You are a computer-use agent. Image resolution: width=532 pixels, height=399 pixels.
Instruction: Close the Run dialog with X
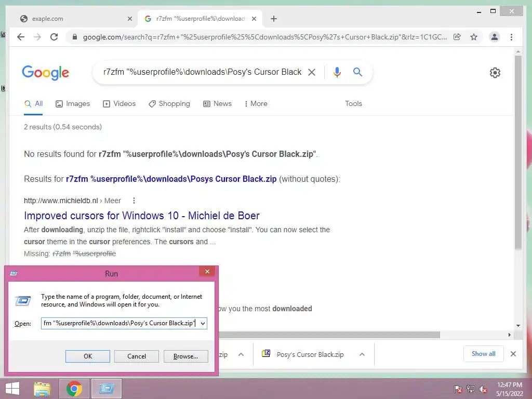pyautogui.click(x=207, y=271)
